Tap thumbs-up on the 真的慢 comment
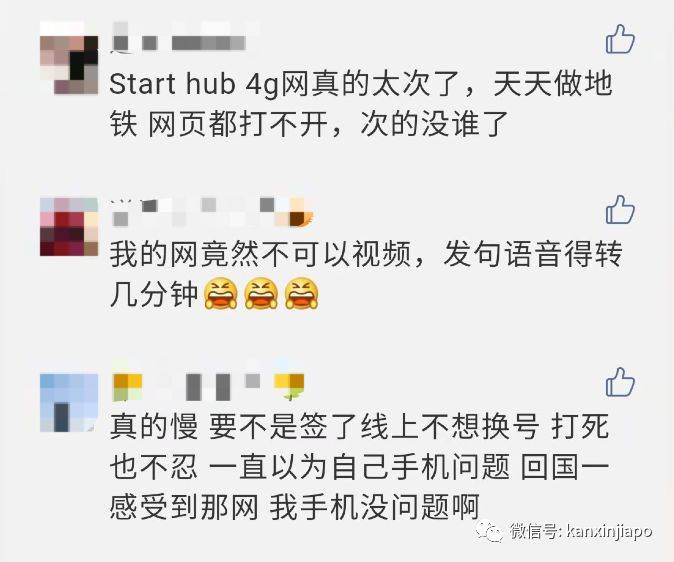This screenshot has width=674, height=562. pyautogui.click(x=620, y=382)
